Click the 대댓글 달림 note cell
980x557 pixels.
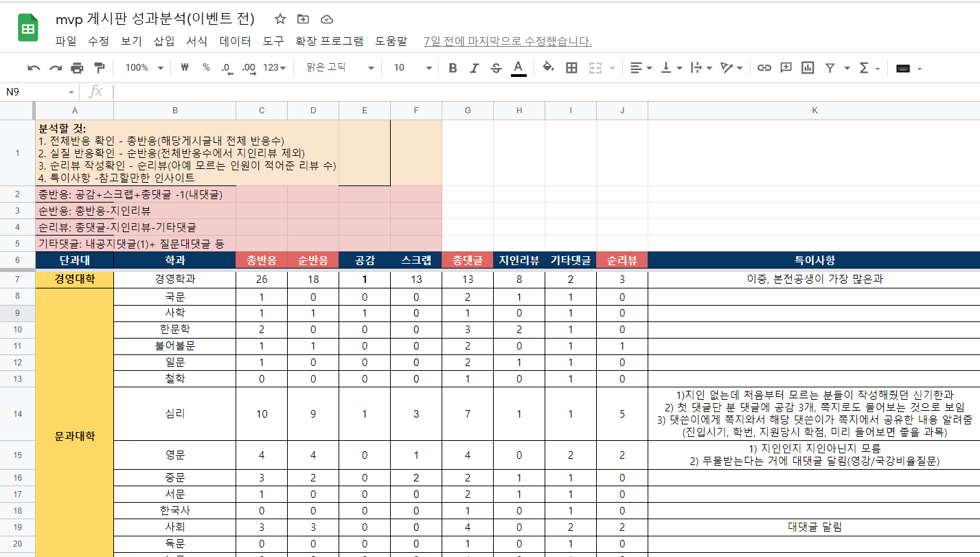[x=814, y=527]
